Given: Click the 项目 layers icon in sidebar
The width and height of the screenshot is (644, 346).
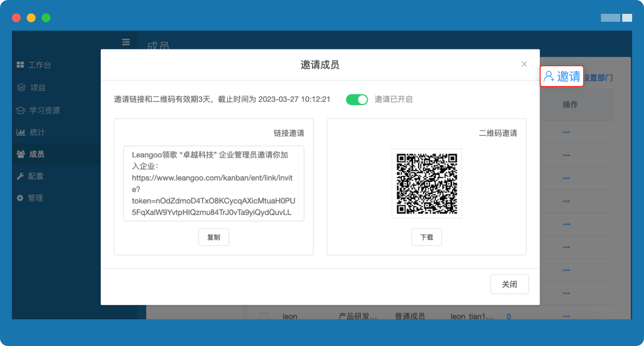Looking at the screenshot, I should click(21, 87).
